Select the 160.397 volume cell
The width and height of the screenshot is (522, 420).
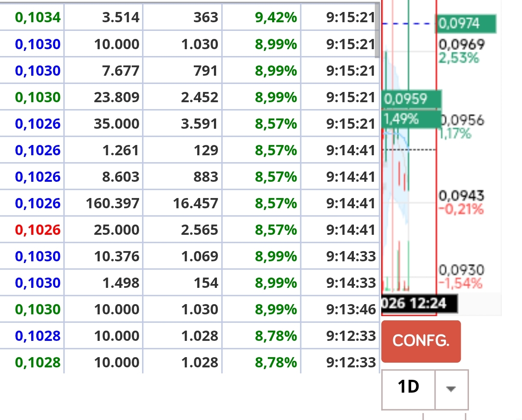pyautogui.click(x=113, y=204)
